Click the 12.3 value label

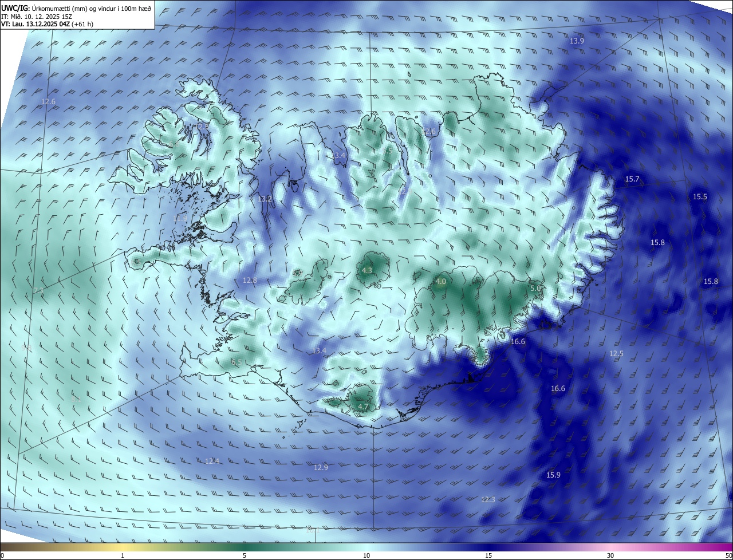pyautogui.click(x=488, y=500)
